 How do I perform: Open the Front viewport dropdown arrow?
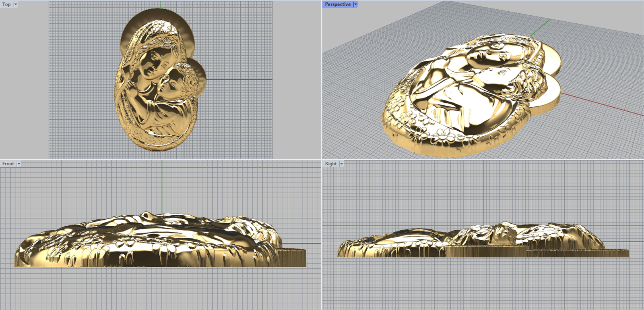tap(19, 164)
